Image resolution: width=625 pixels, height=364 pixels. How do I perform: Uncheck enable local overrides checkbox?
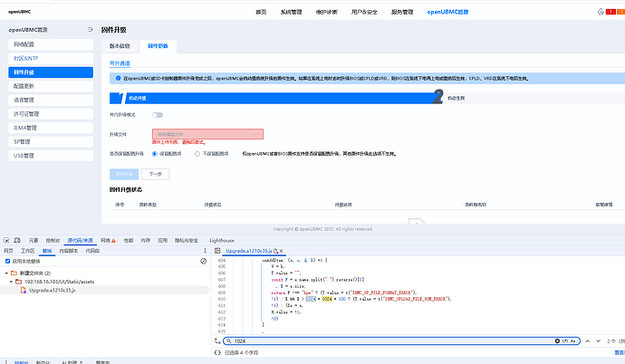(7, 262)
